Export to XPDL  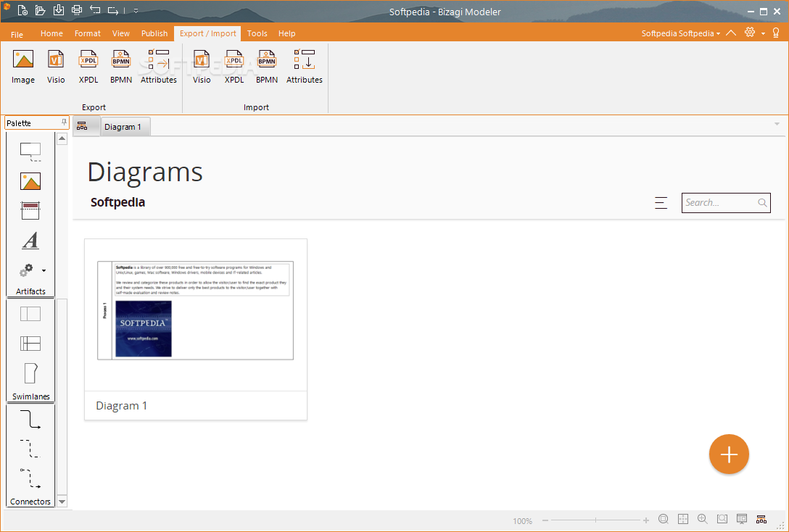coord(88,67)
